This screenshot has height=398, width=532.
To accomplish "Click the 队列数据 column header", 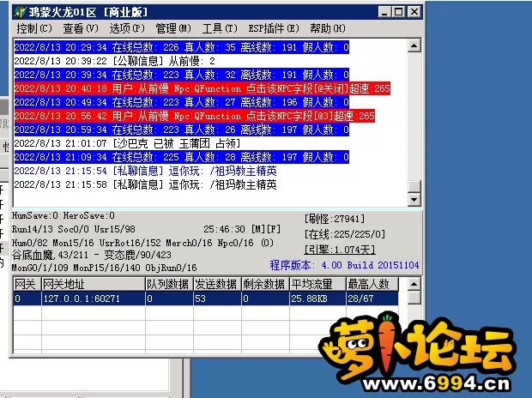I will point(169,284).
